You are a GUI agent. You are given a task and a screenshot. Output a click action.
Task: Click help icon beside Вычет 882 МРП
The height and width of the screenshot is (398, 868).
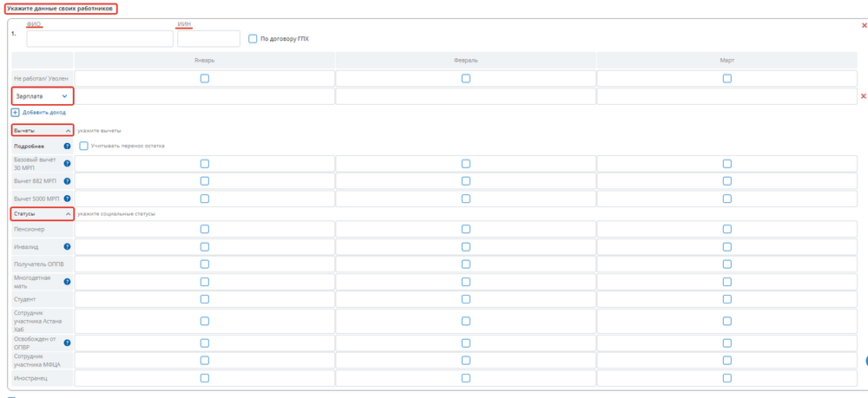[67, 180]
